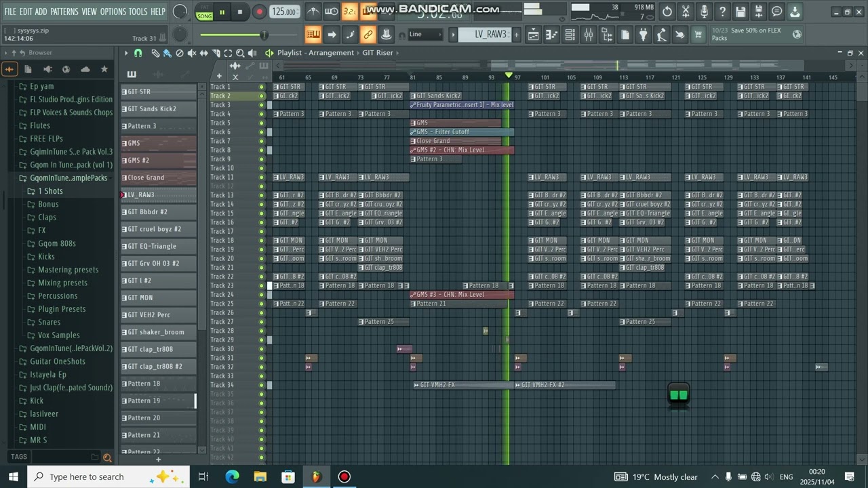Select the Draw pencil tool in playlist
The width and height of the screenshot is (868, 488).
click(x=155, y=53)
